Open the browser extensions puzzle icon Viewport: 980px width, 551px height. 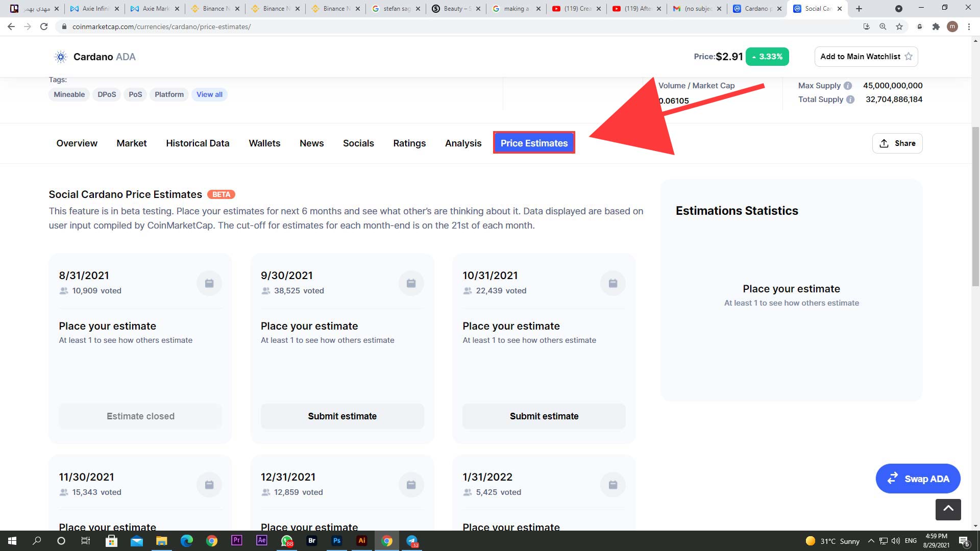pos(936,27)
